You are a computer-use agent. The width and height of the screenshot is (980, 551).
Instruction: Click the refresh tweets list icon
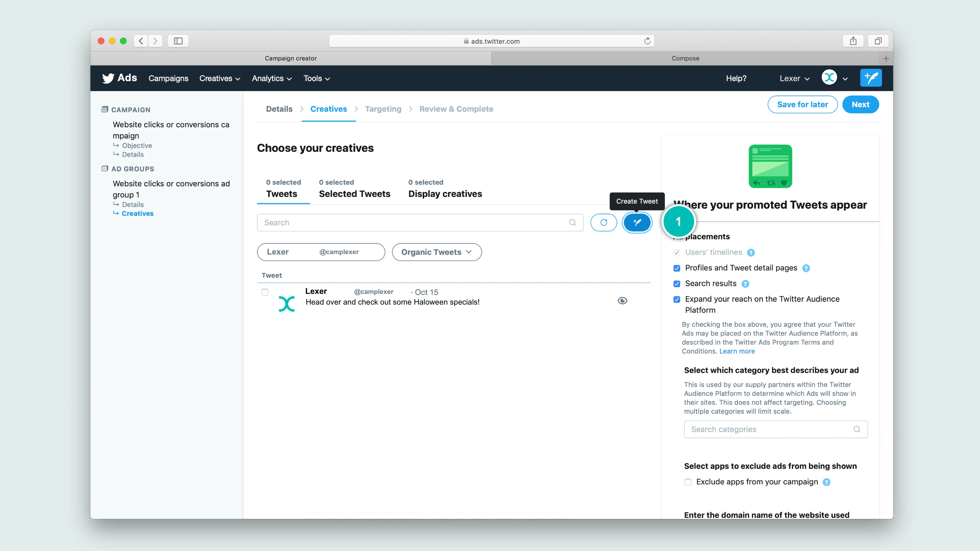click(603, 222)
